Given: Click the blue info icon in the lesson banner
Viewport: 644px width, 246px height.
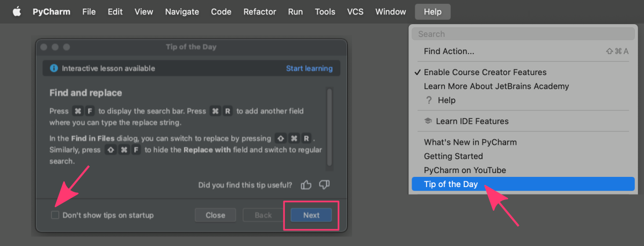Looking at the screenshot, I should pos(54,69).
